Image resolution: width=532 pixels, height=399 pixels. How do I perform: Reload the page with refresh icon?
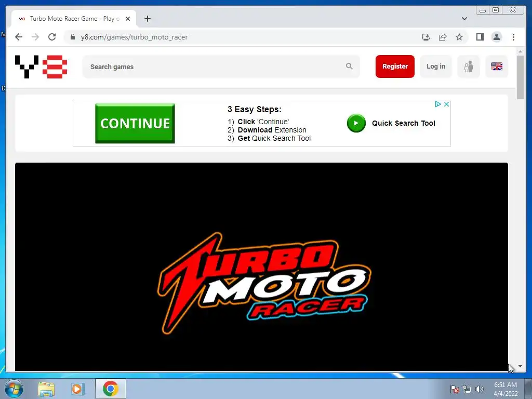52,37
